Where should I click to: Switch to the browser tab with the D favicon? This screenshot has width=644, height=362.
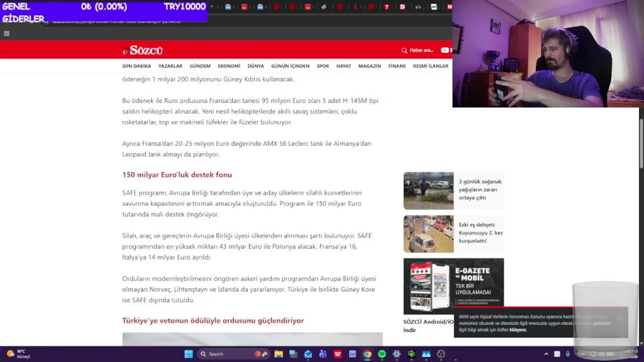click(x=402, y=7)
